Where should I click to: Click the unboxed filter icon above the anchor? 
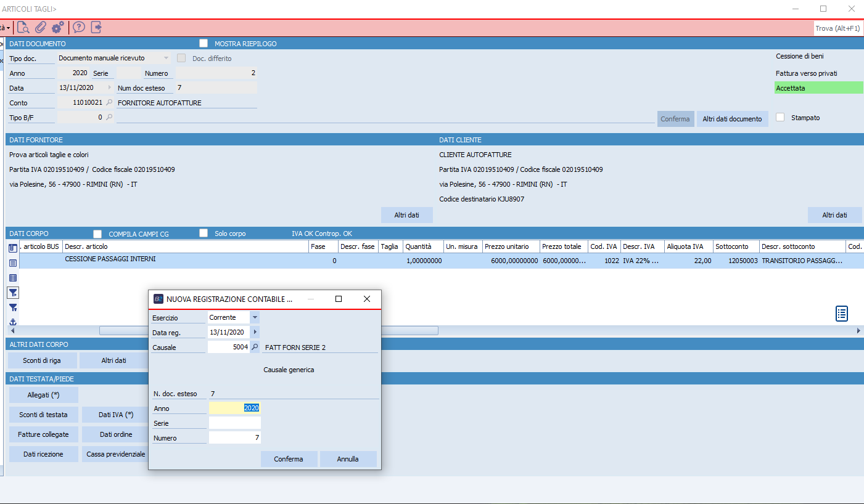[13, 307]
